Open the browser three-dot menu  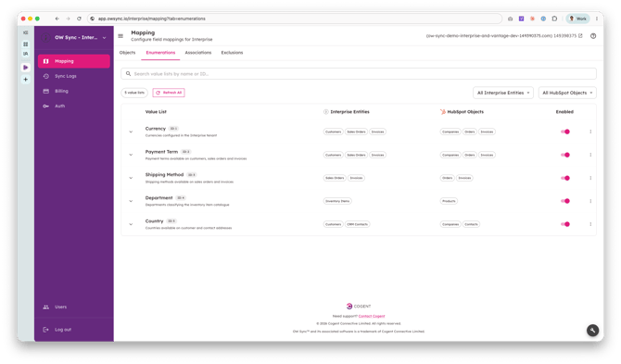[597, 19]
